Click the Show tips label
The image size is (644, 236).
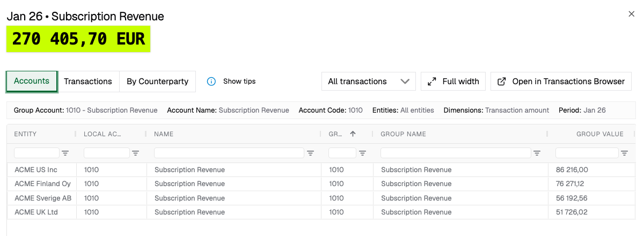(x=239, y=82)
